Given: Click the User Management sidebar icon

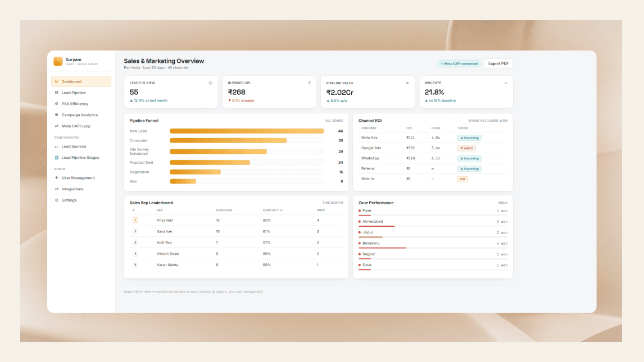Looking at the screenshot, I should pyautogui.click(x=57, y=178).
